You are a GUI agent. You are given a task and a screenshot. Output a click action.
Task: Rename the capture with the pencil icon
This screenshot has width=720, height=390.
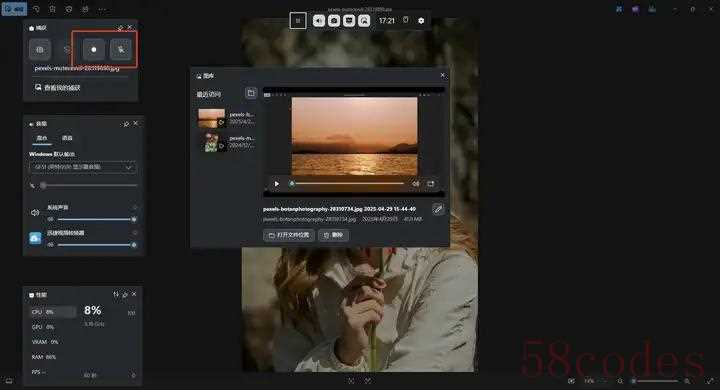tap(438, 209)
